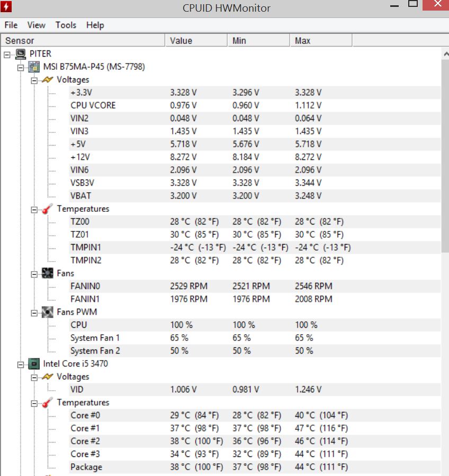This screenshot has width=449, height=476.
Task: Select the Core #0 temperature row
Action: 254,415
